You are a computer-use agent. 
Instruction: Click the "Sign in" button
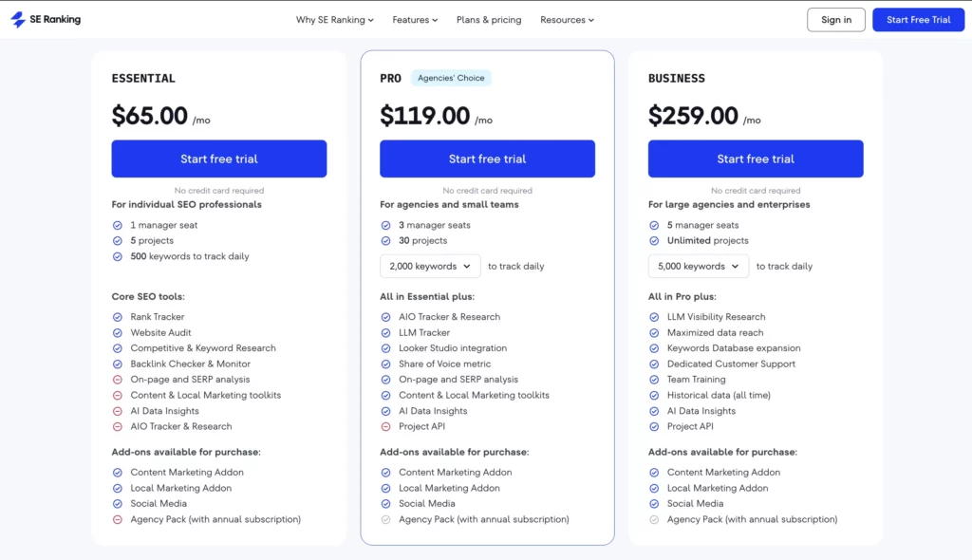point(835,19)
